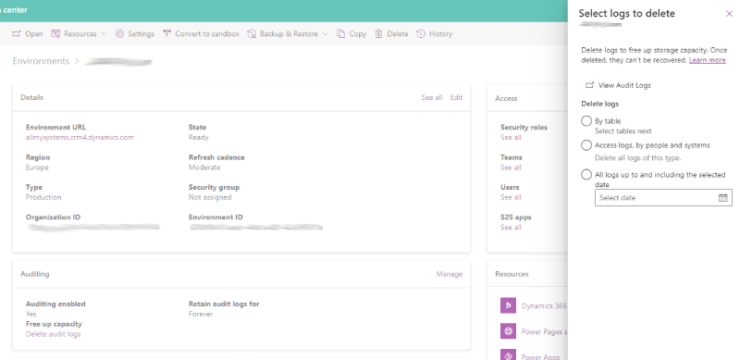This screenshot has height=360, width=740.
Task: Click the View Audit Logs icon
Action: click(x=589, y=85)
